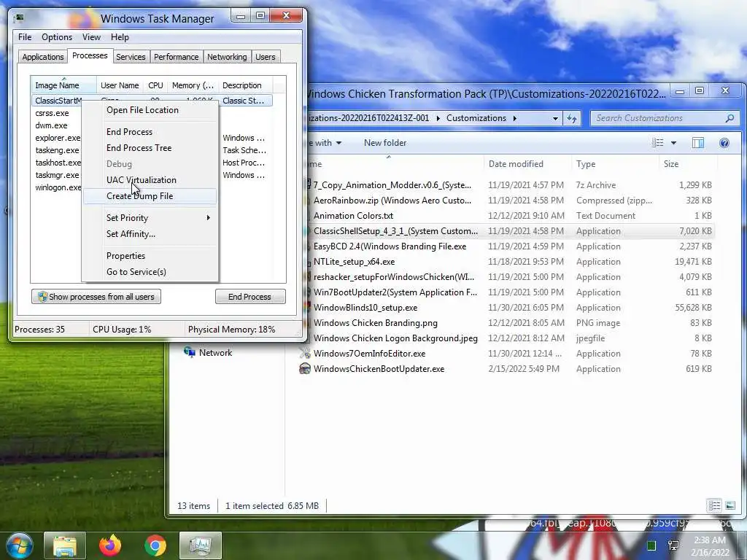
Task: Choose Open File Location in context menu
Action: (150, 110)
